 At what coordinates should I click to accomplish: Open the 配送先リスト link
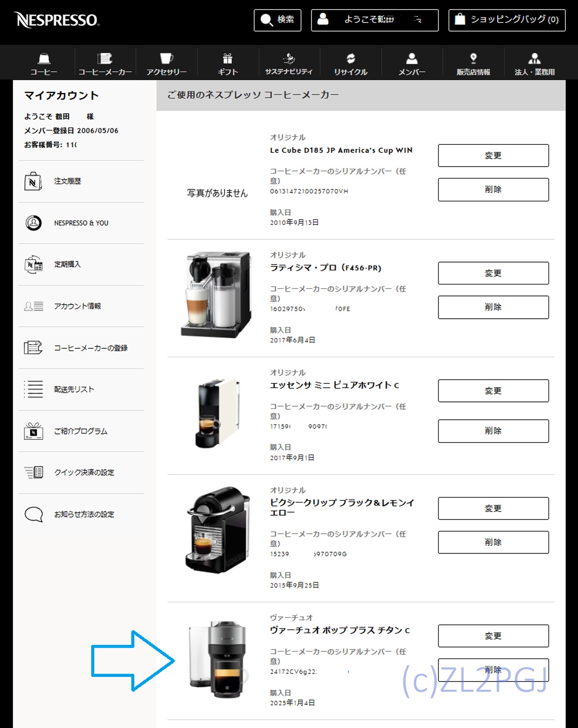pos(74,389)
